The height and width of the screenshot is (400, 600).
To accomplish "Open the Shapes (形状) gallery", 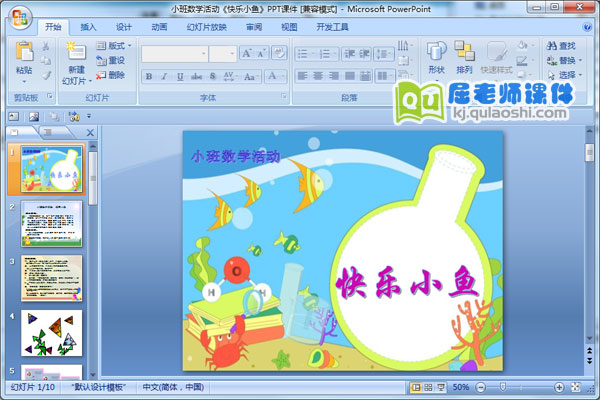I will tap(437, 57).
